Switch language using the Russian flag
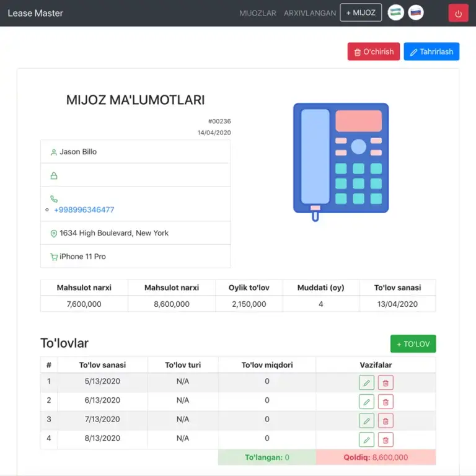The height and width of the screenshot is (476, 476). pos(416,12)
